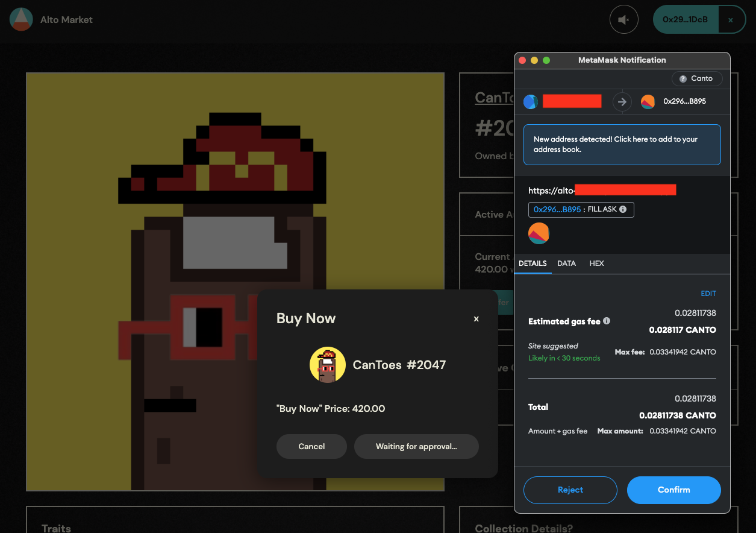Click the new address detected banner
The image size is (756, 533).
(622, 145)
